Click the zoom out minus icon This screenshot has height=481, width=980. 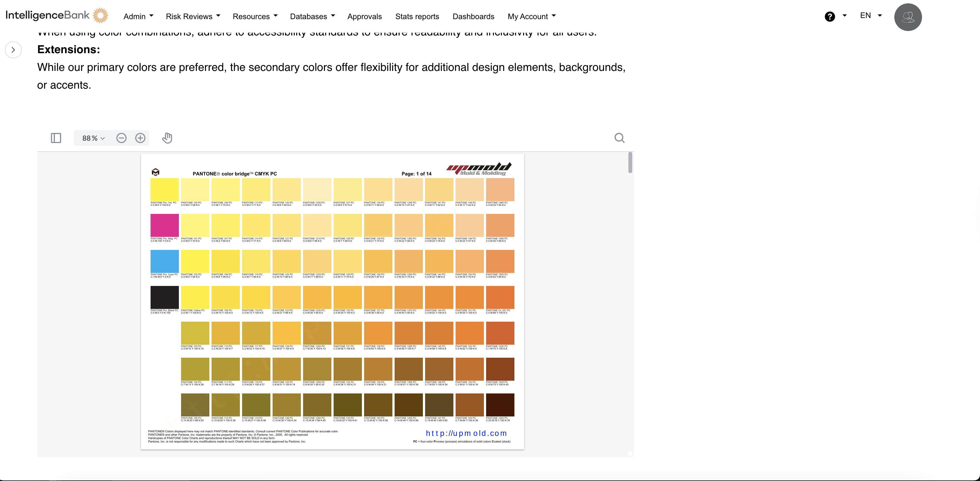click(121, 138)
